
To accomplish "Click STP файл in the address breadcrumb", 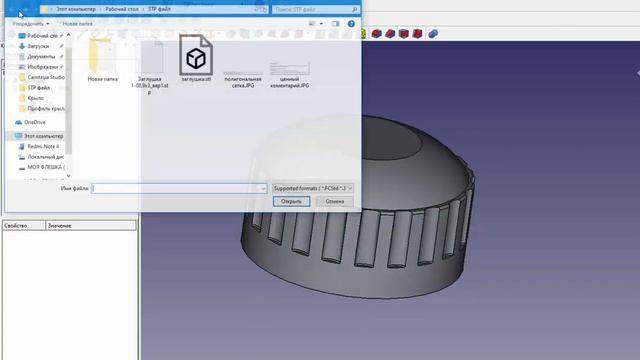I will [x=159, y=9].
